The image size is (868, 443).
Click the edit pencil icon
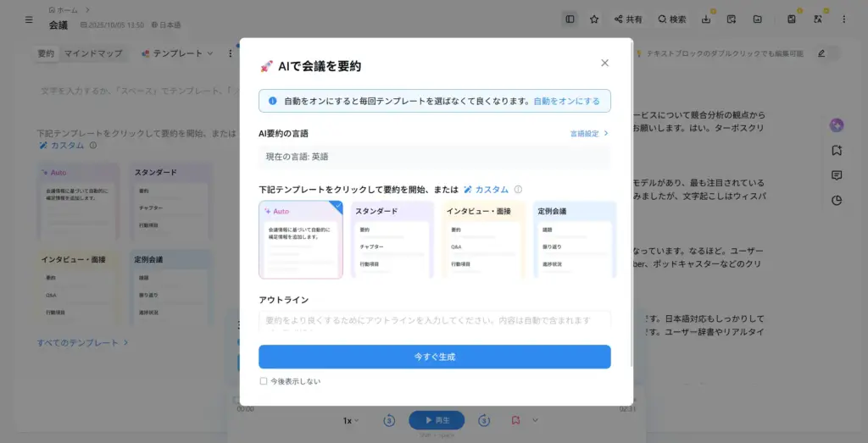click(x=821, y=53)
